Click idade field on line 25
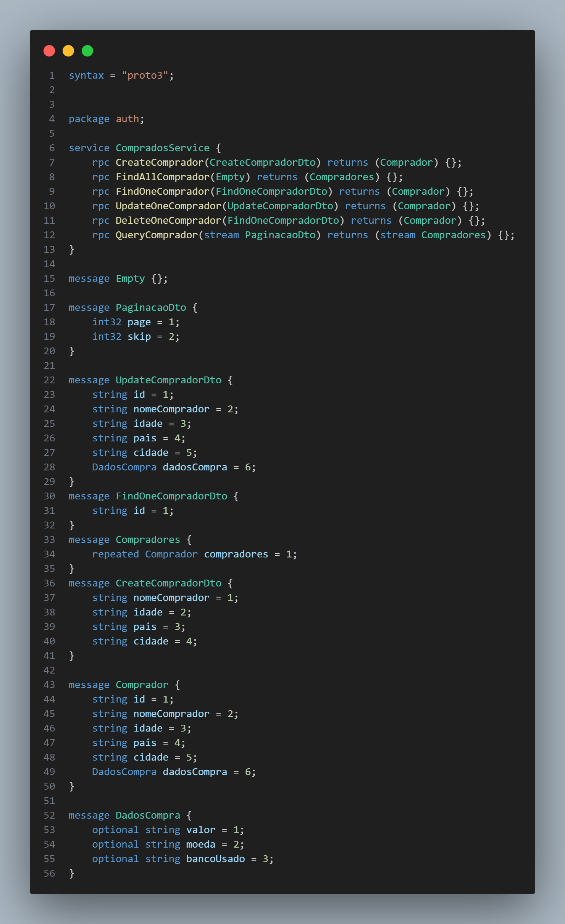The height and width of the screenshot is (924, 565). point(148,423)
